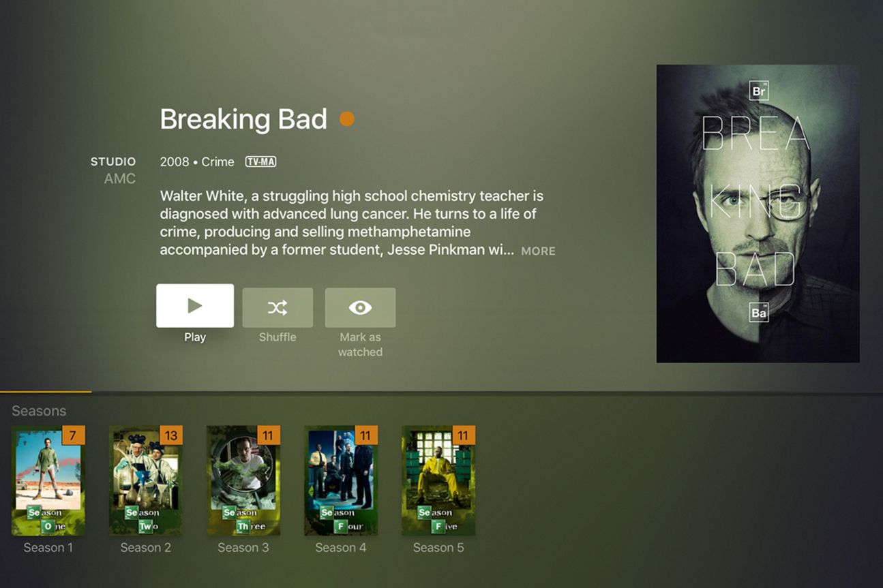Open the Season 3 poster
This screenshot has width=883, height=588.
pyautogui.click(x=243, y=480)
